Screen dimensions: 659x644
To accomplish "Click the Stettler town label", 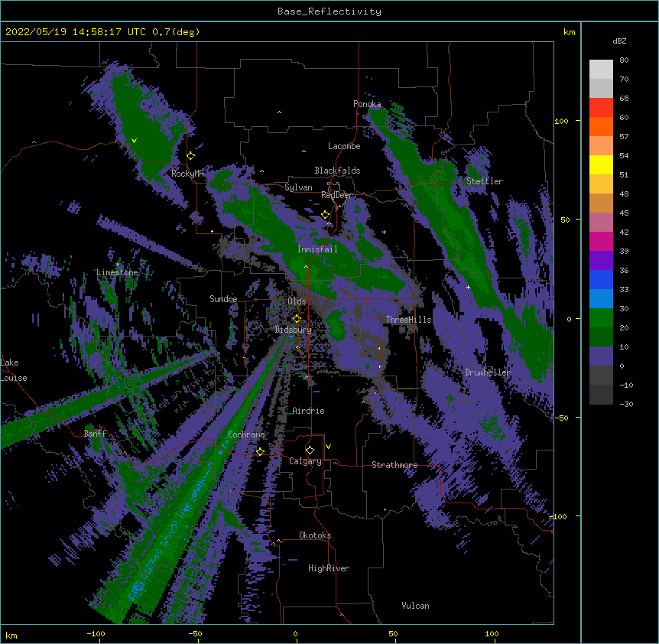I will [485, 181].
